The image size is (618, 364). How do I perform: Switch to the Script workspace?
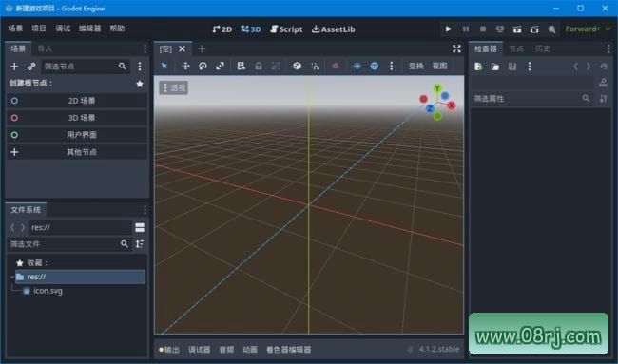click(x=286, y=29)
